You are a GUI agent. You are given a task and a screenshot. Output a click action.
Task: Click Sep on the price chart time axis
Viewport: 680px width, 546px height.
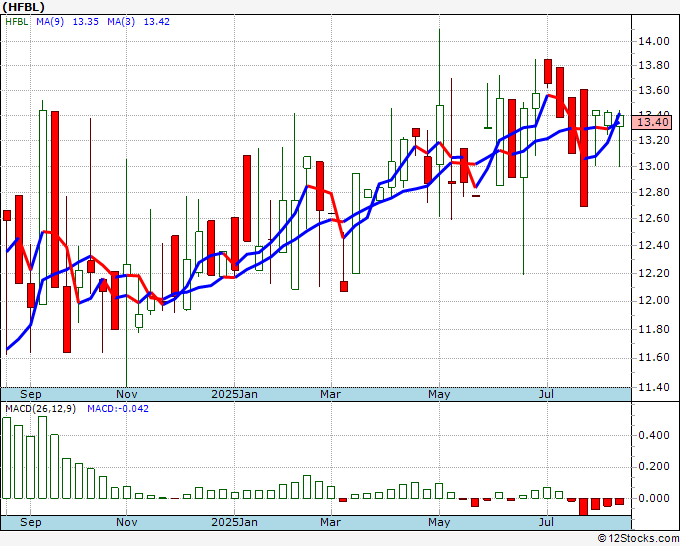tap(30, 394)
